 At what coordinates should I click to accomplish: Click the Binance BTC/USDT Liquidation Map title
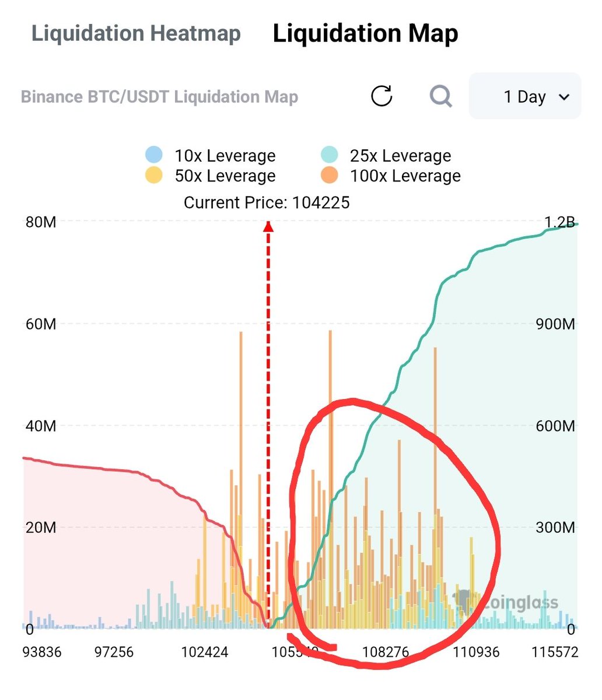tap(159, 96)
